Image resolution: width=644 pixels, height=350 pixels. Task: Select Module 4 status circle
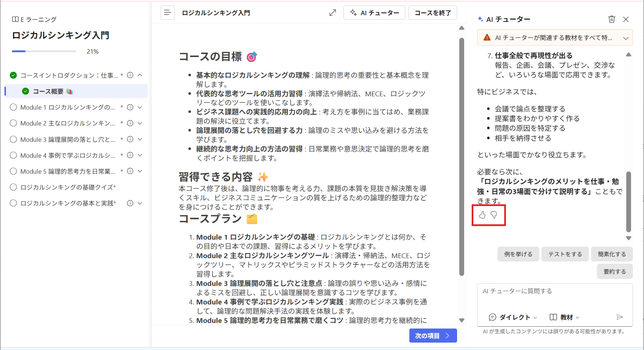click(x=13, y=155)
